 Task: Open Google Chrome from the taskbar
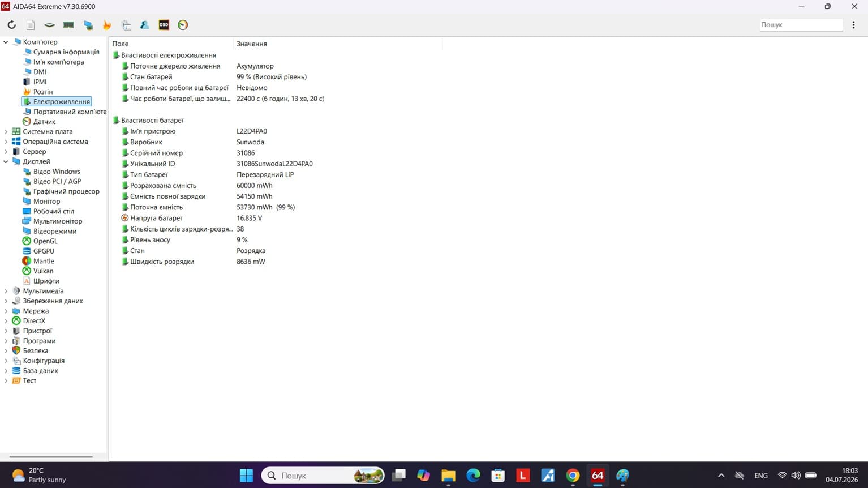pyautogui.click(x=573, y=476)
